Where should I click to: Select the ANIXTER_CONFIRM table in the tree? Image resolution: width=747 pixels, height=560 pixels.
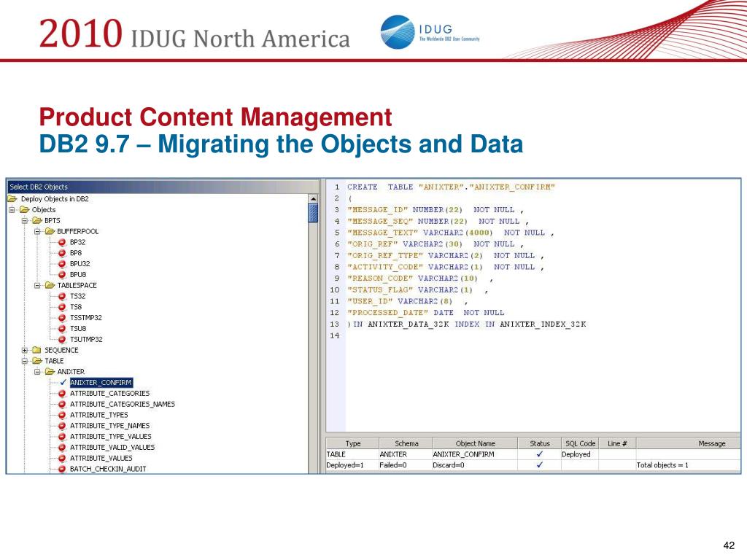coord(101,382)
